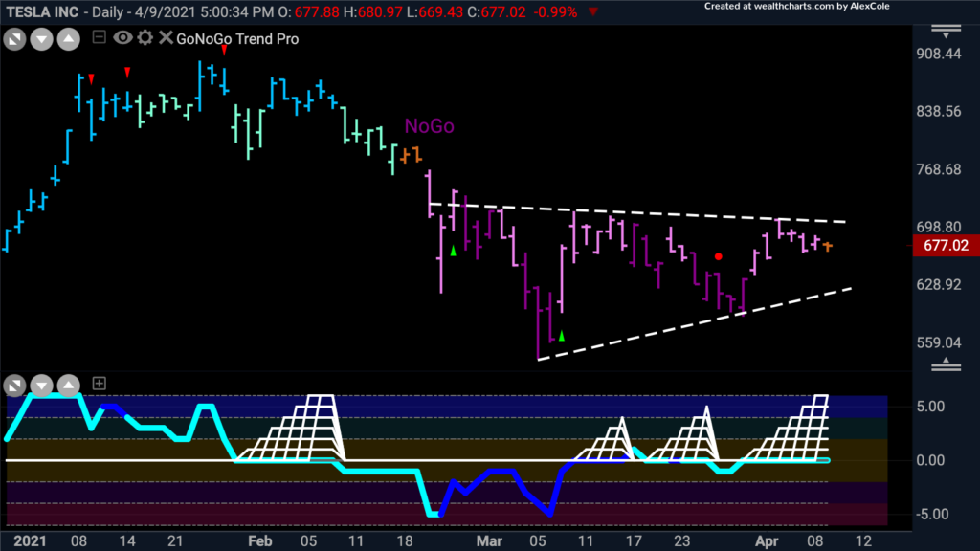Expand the oscillator pane with the plus icon
Screen dimensions: 980x551
99,383
